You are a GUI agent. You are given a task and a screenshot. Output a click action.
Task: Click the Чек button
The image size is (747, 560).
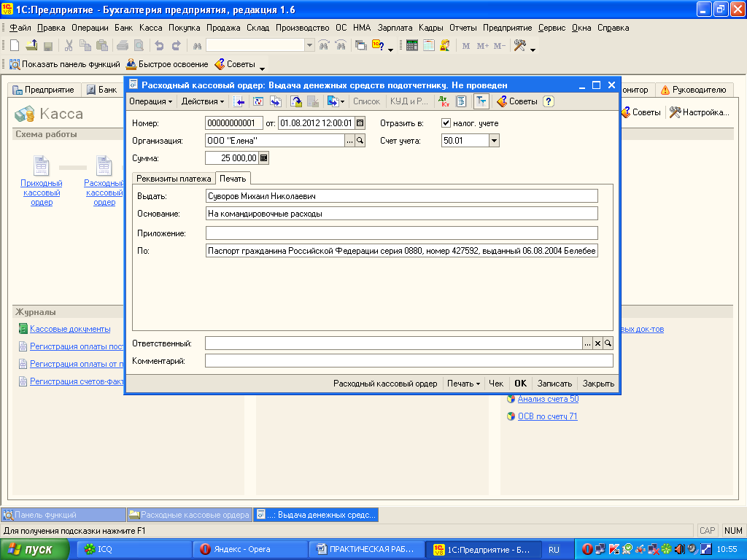click(496, 384)
